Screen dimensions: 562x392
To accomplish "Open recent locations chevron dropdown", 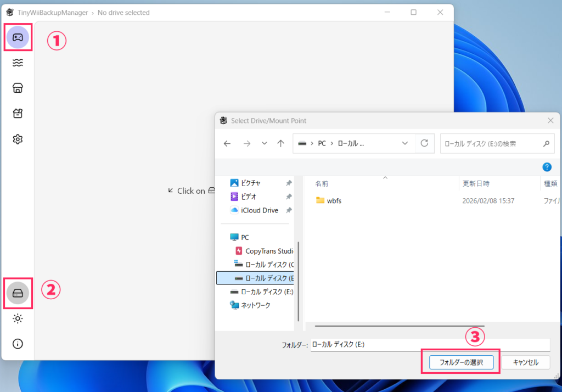I will [x=264, y=143].
